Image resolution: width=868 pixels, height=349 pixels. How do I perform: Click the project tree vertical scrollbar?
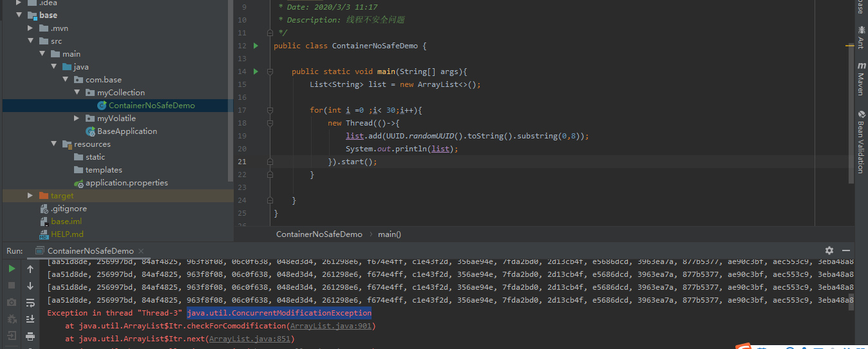click(x=231, y=90)
